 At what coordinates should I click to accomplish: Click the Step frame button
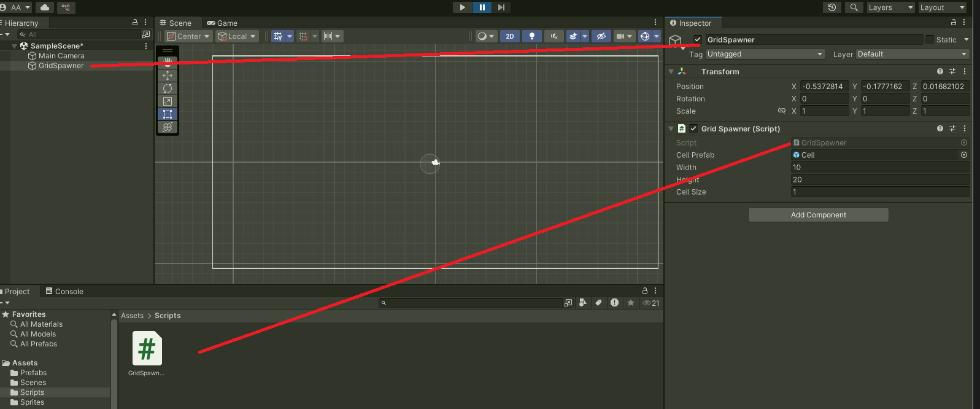(501, 7)
